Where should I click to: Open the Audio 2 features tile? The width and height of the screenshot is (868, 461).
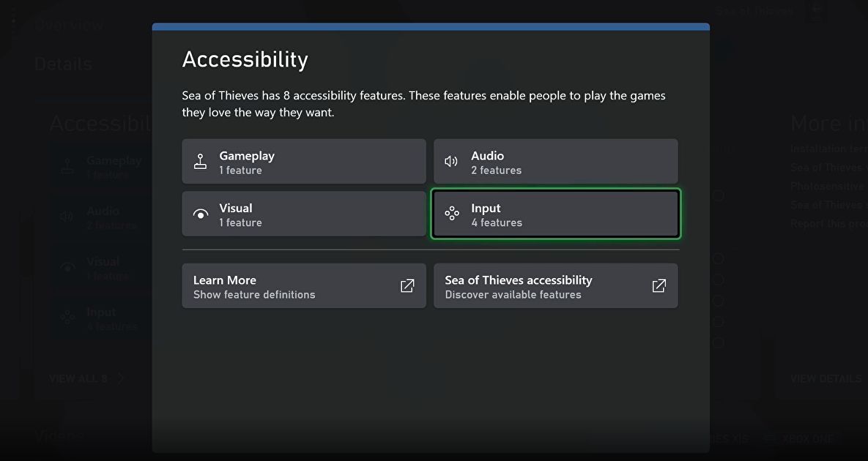click(x=555, y=162)
